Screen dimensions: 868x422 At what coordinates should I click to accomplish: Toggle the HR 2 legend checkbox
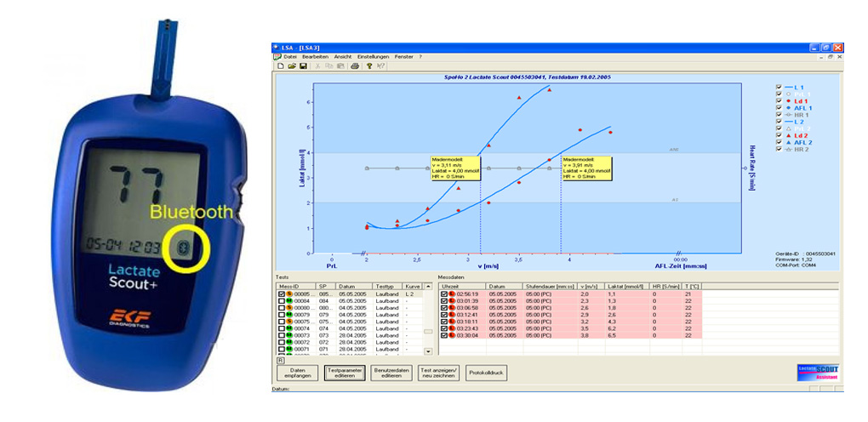pos(779,149)
